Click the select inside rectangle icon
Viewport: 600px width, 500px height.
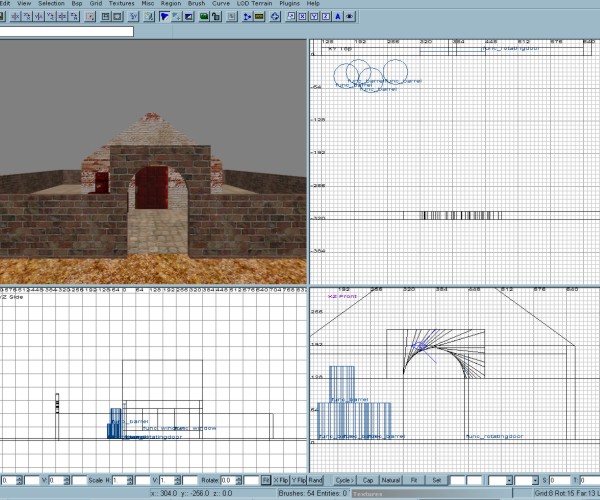117,16
